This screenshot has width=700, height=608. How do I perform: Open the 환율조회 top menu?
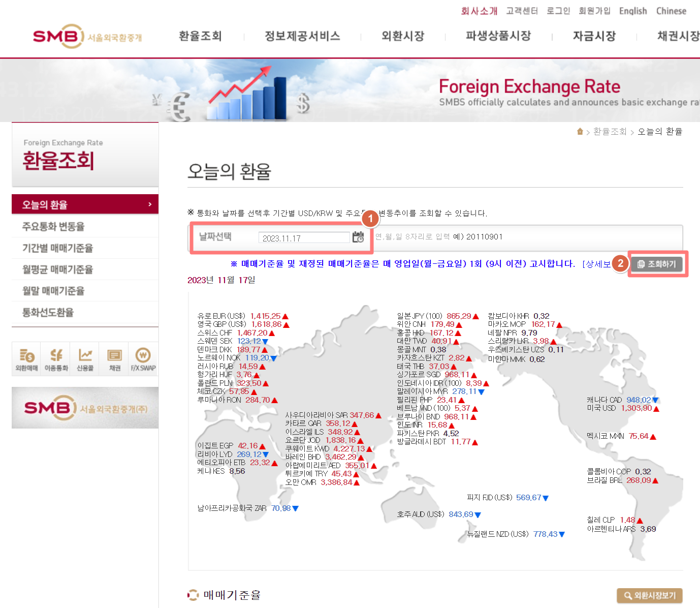(x=200, y=36)
